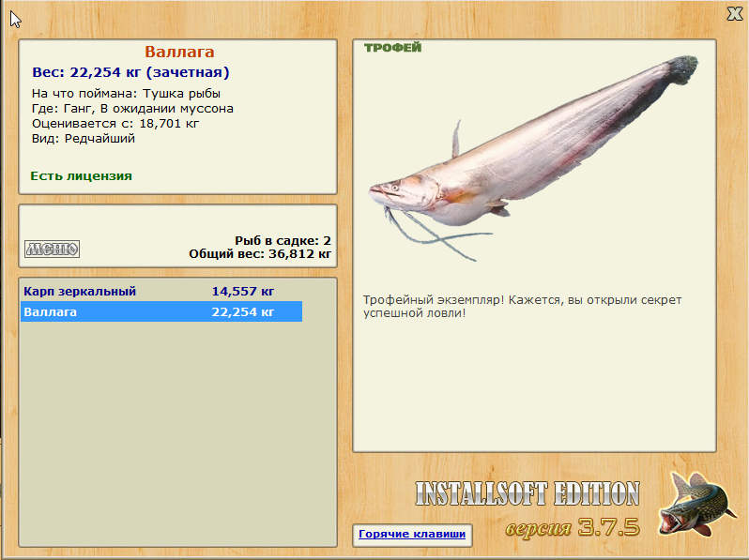Image resolution: width=749 pixels, height=560 pixels.
Task: Select the Карп зеркальный row
Action: click(161, 291)
